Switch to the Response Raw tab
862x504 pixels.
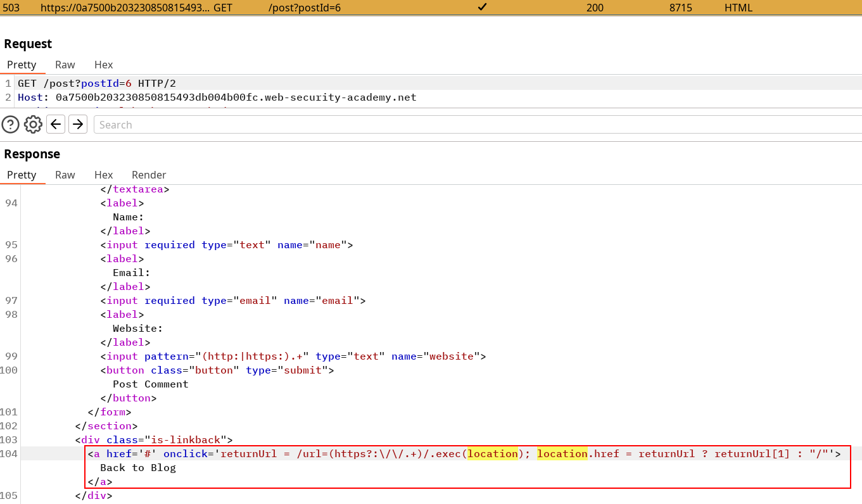pos(65,175)
